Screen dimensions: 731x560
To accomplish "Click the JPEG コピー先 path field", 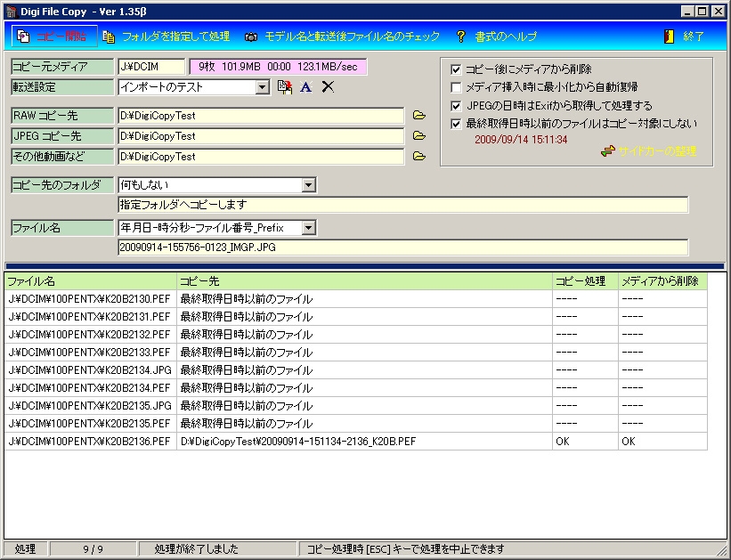I will click(x=261, y=136).
